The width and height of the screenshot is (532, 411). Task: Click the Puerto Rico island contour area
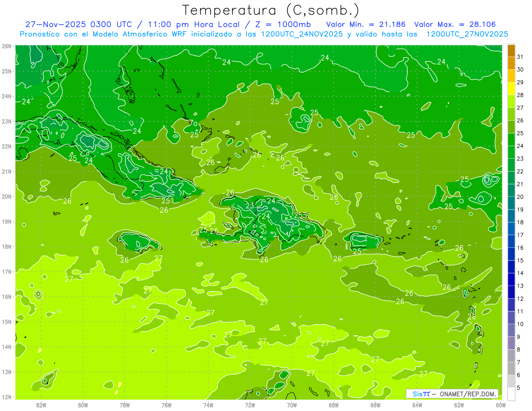[x=364, y=240]
